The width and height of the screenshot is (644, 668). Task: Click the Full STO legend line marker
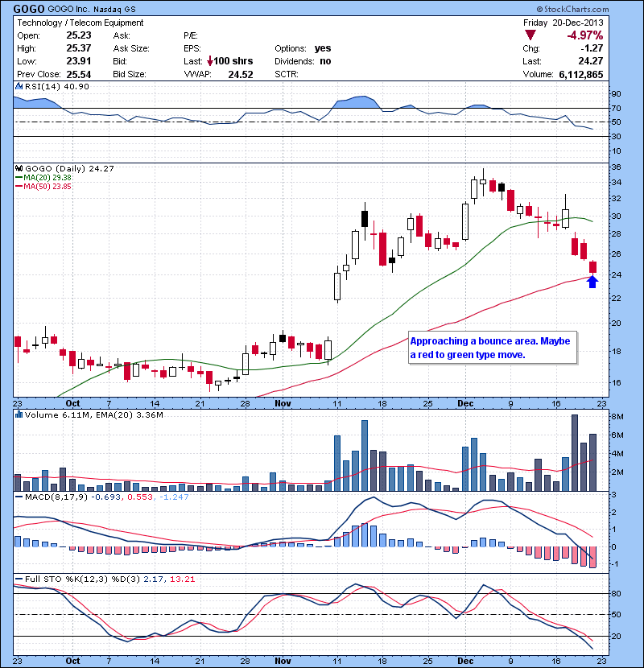(x=19, y=579)
